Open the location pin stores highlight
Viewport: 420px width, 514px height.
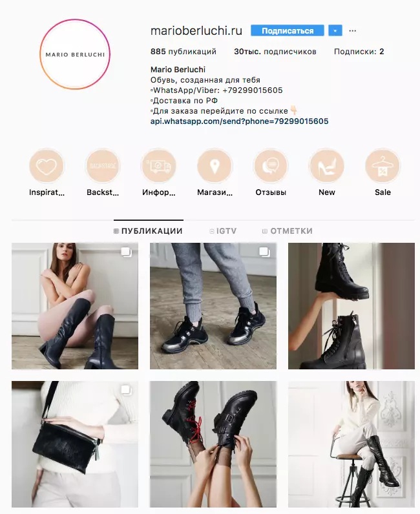215,166
